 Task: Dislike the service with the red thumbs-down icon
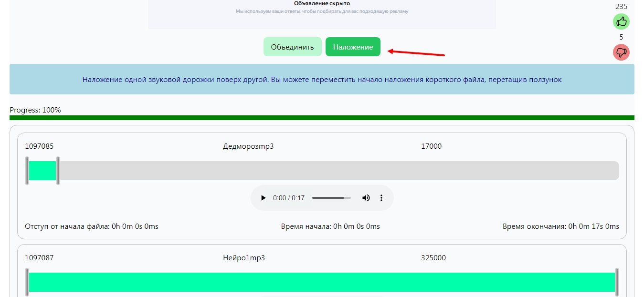tap(621, 52)
